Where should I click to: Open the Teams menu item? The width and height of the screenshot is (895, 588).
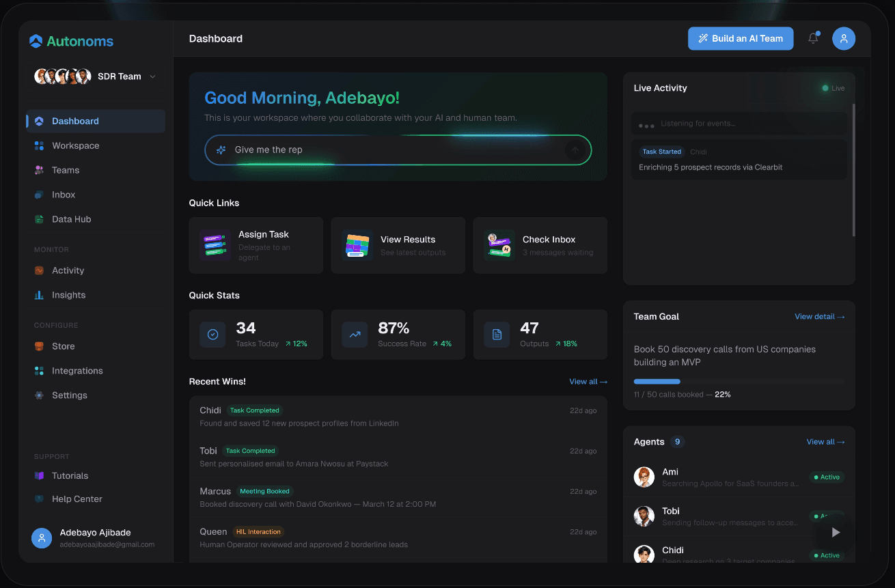(x=96, y=170)
